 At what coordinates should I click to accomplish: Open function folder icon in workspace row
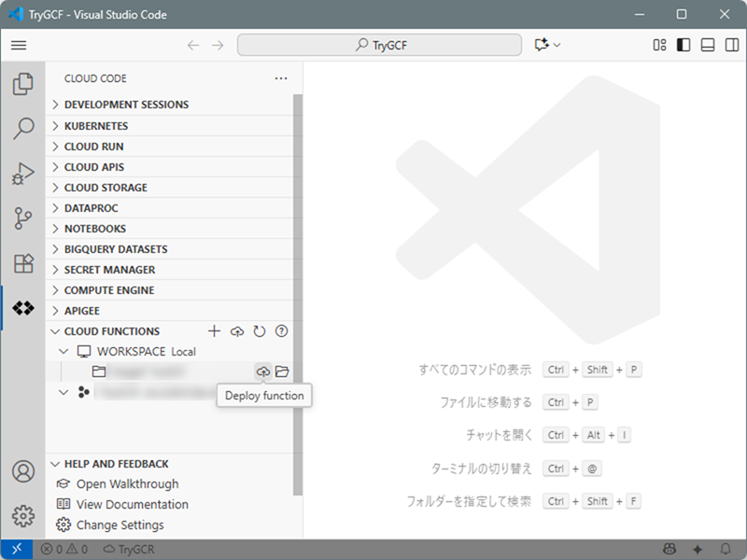pyautogui.click(x=282, y=371)
